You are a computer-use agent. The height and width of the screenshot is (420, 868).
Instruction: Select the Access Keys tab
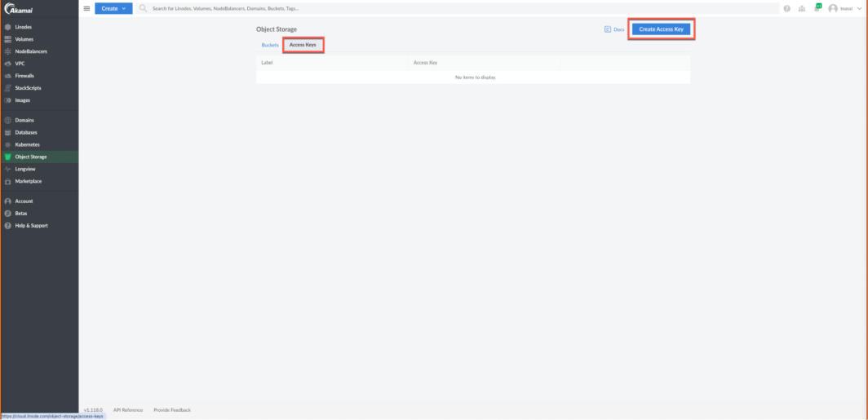point(303,45)
